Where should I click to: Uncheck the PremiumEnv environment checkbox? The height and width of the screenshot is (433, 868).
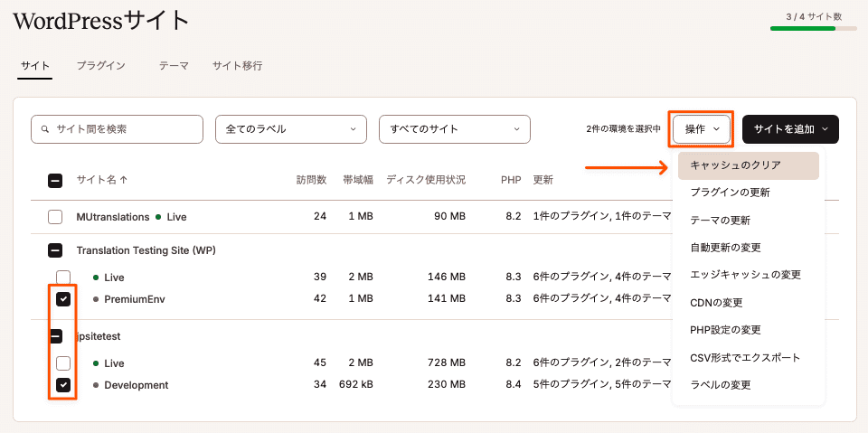63,299
